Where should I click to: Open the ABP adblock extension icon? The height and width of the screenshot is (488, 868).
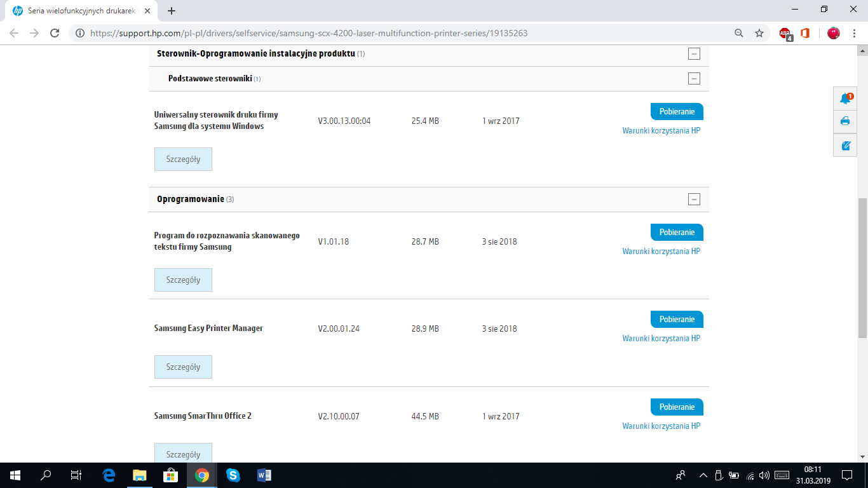click(786, 34)
